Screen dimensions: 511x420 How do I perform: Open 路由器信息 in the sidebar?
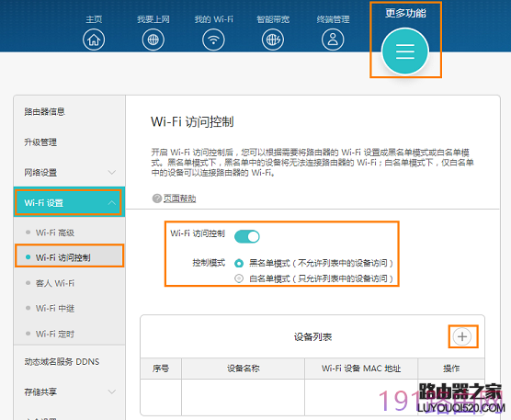click(x=45, y=112)
